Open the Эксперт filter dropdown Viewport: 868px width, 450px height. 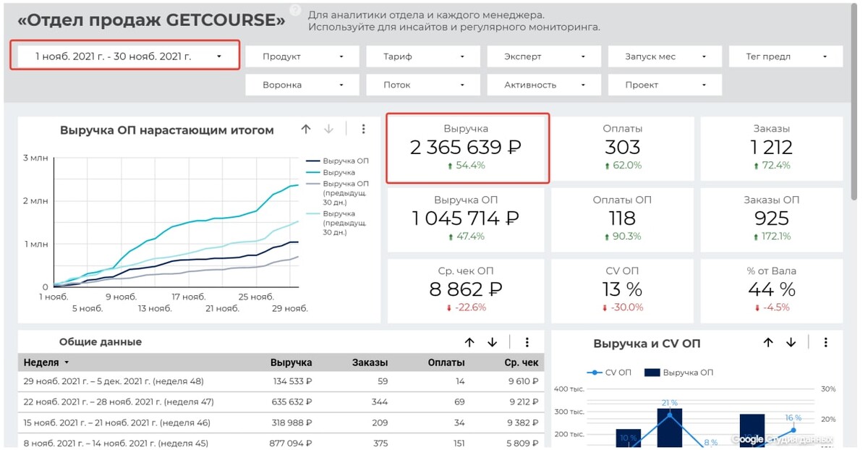(544, 56)
